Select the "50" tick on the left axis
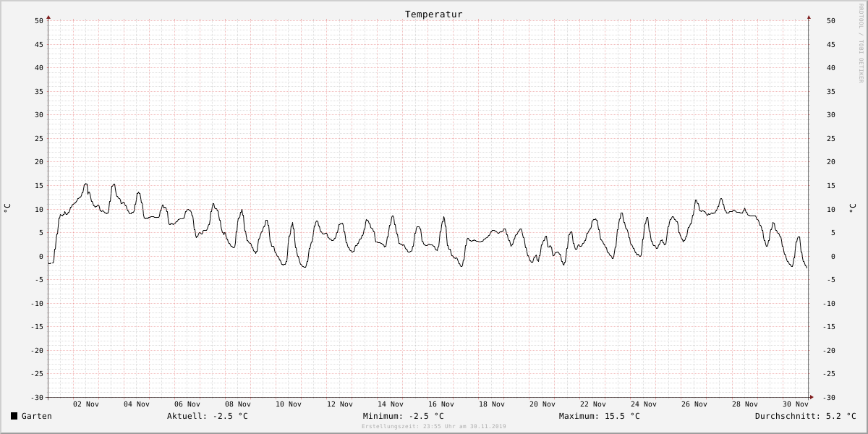 point(39,21)
